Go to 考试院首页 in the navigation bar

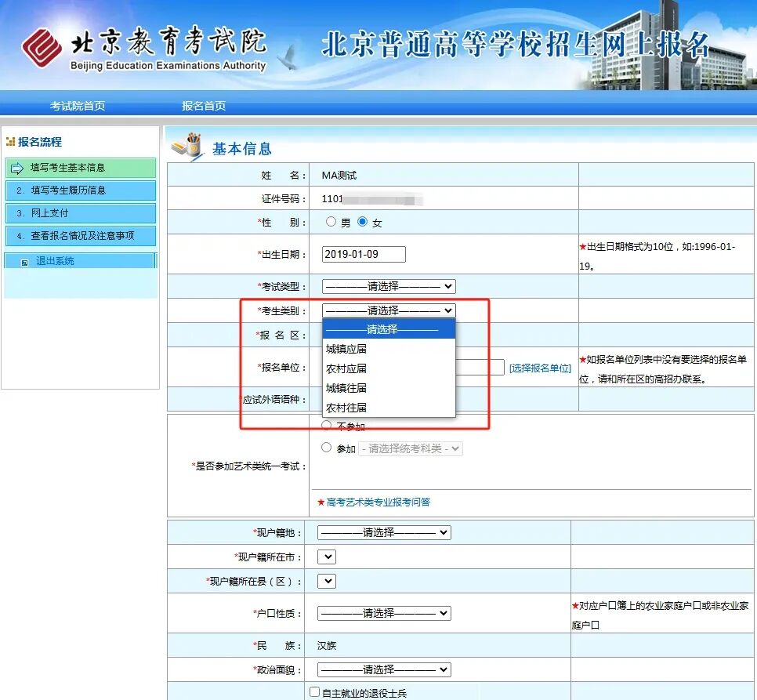click(78, 106)
